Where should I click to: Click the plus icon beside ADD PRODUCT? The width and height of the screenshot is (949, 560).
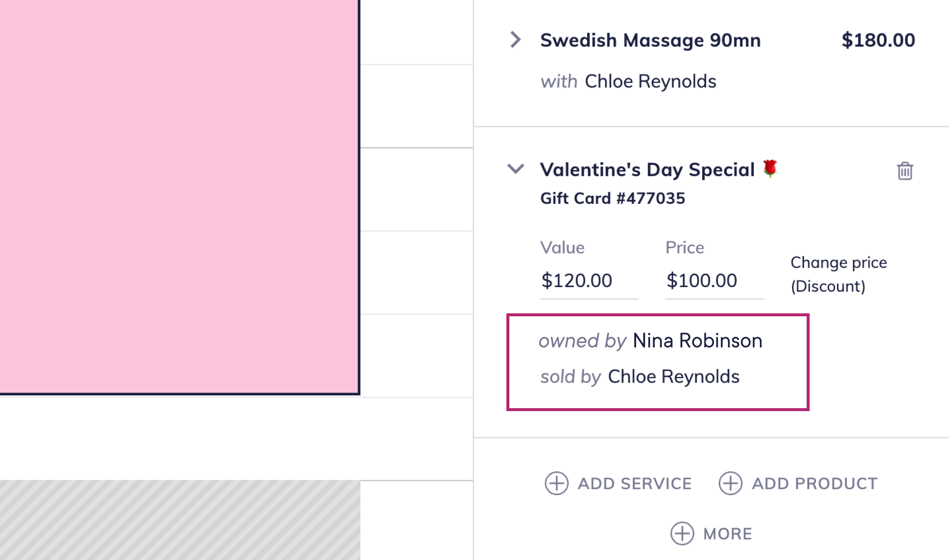click(x=730, y=483)
